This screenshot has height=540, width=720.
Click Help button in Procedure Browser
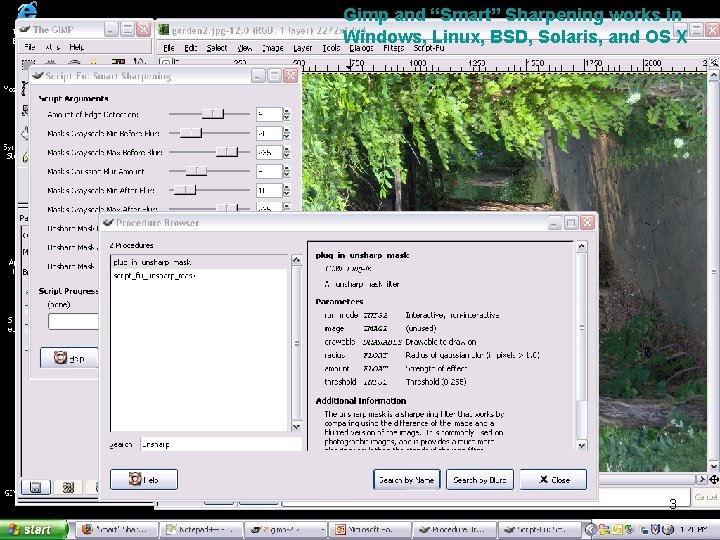point(144,479)
